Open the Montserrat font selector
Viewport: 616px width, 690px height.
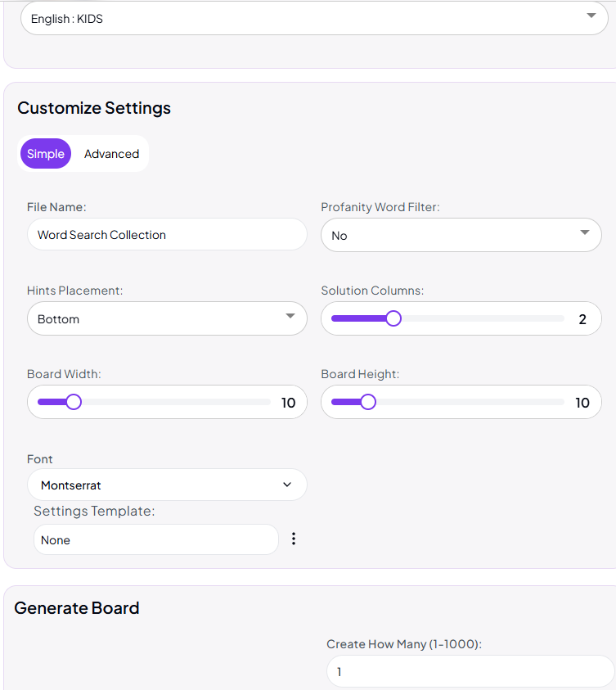[167, 485]
